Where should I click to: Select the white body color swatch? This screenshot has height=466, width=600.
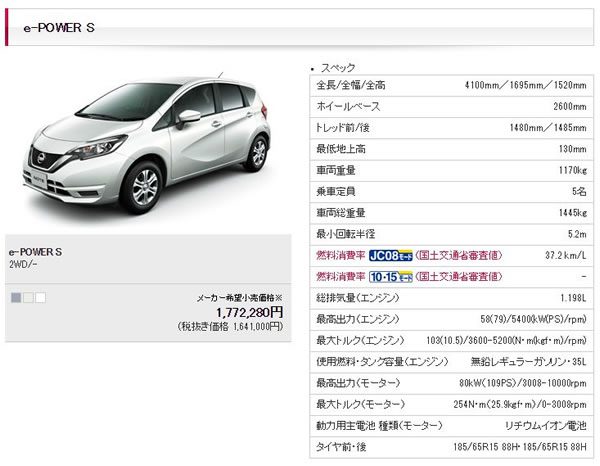(41, 297)
